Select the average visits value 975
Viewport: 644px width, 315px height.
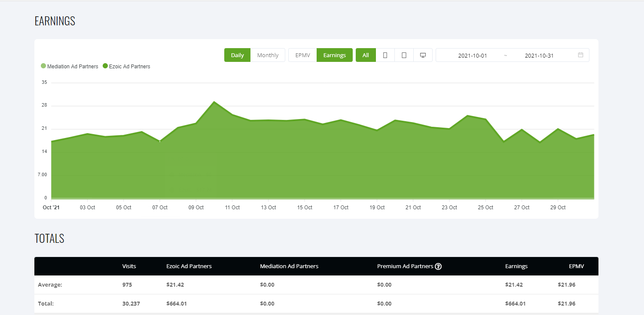pos(127,284)
